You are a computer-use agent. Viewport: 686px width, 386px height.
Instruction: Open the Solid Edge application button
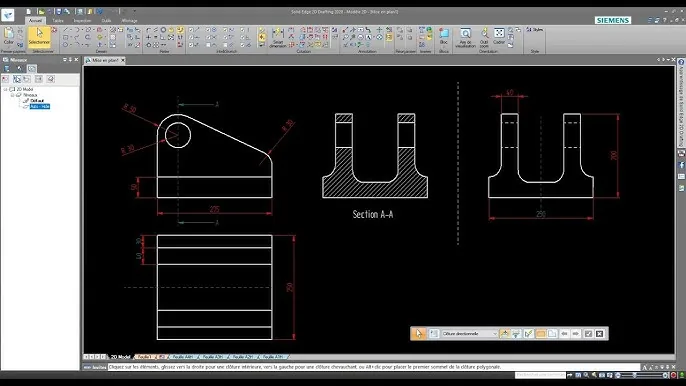(x=7, y=14)
